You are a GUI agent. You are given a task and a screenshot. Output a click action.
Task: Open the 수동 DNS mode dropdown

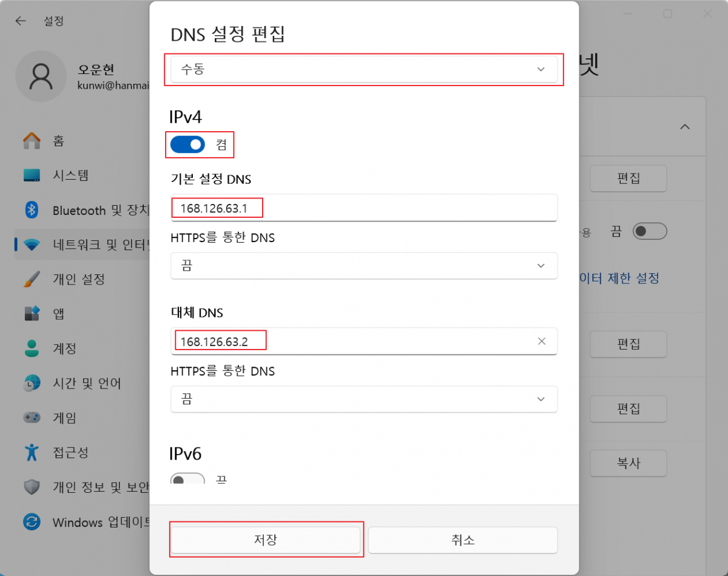pyautogui.click(x=364, y=69)
